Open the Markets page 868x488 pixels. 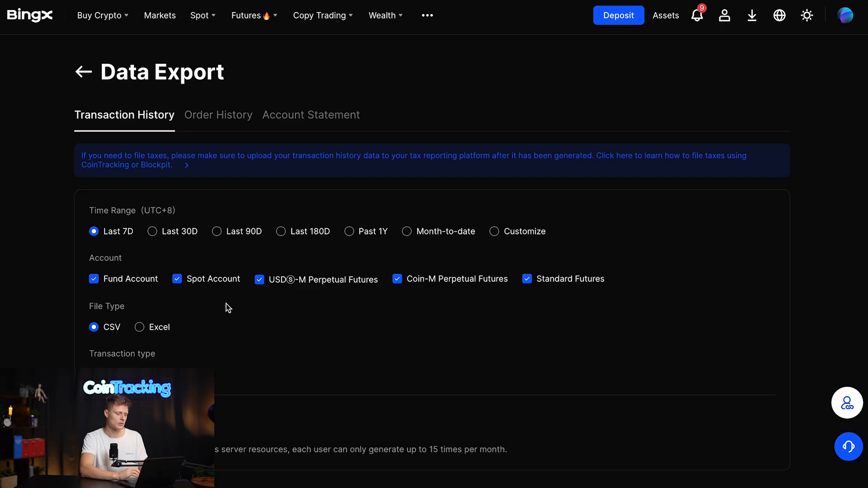pyautogui.click(x=160, y=15)
